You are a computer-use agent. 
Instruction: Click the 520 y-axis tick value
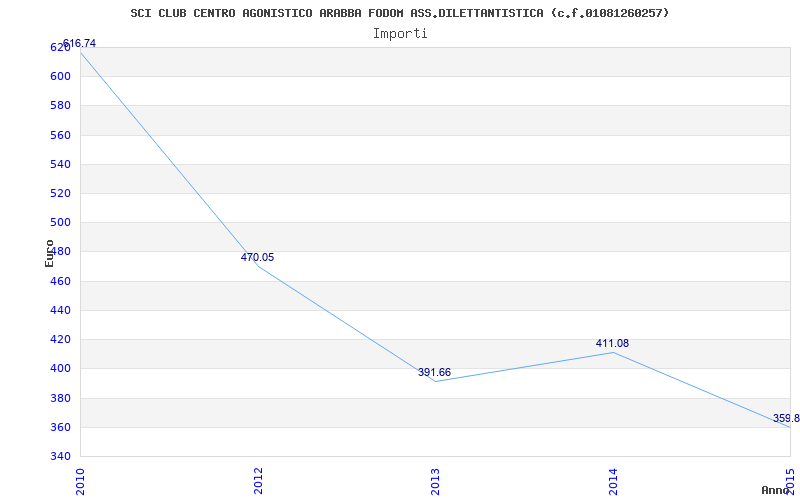click(x=60, y=193)
